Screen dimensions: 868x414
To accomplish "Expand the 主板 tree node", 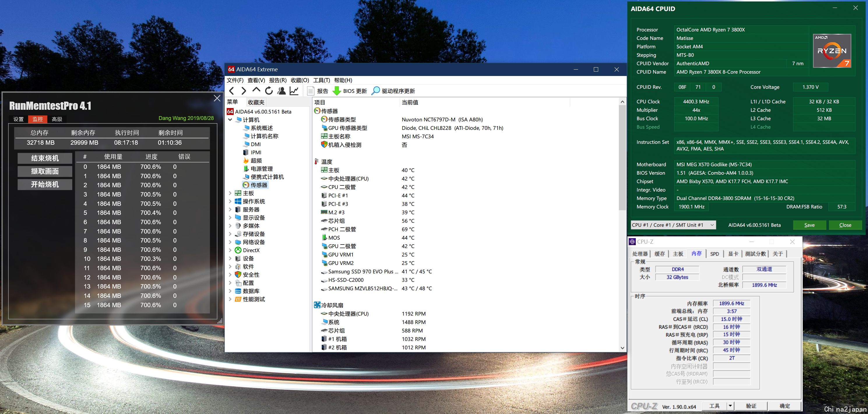I will (230, 193).
